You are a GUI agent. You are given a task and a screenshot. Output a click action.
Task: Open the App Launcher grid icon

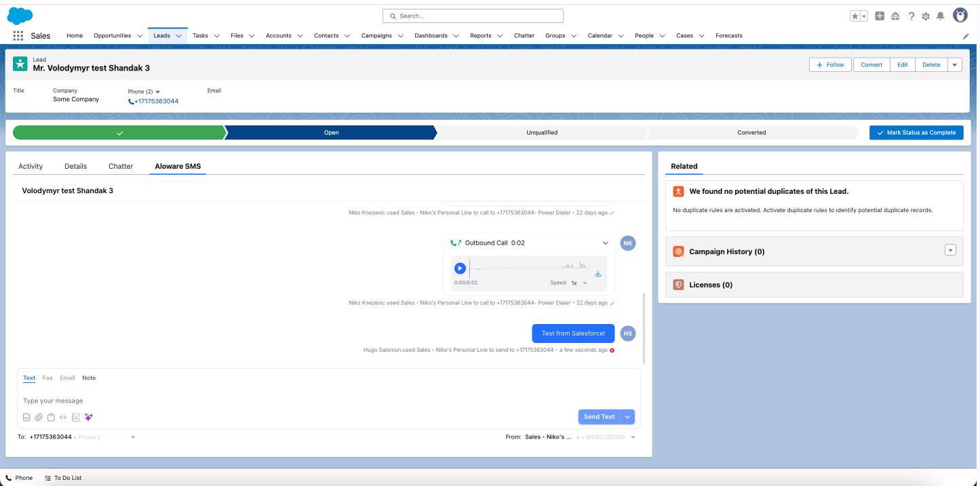[18, 35]
